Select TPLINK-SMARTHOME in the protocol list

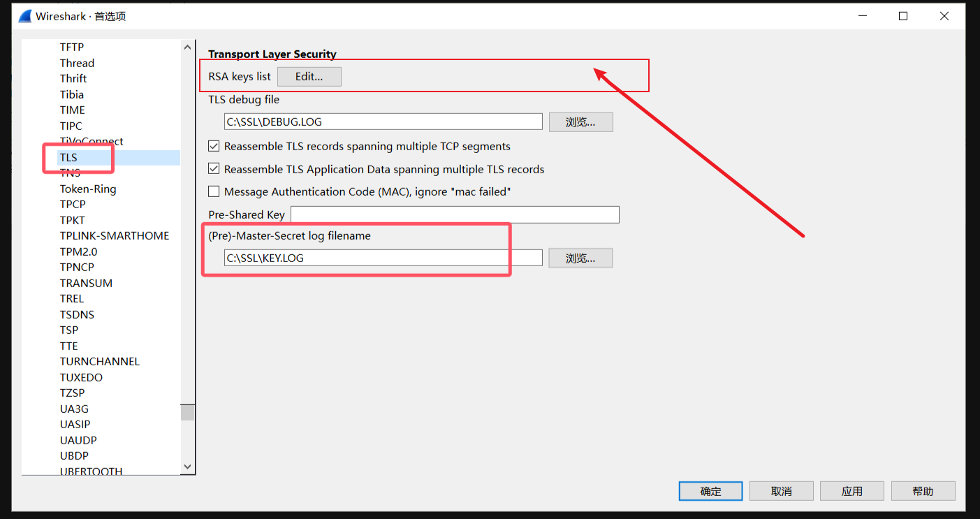[x=115, y=236]
